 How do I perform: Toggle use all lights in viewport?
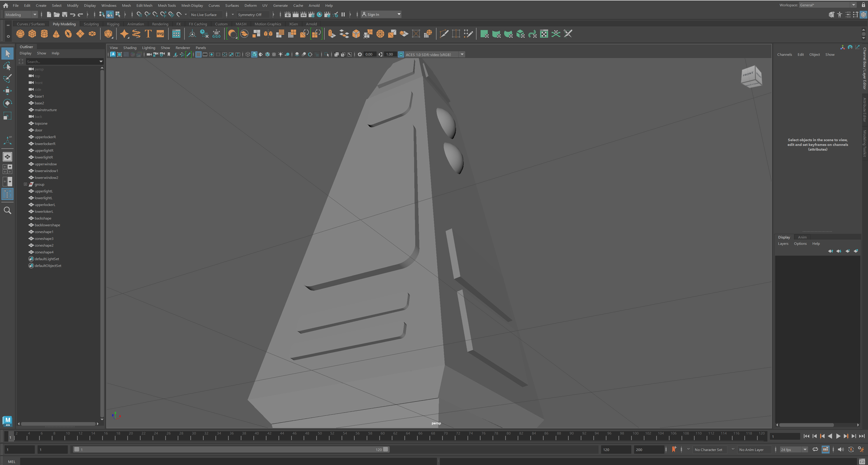[280, 55]
